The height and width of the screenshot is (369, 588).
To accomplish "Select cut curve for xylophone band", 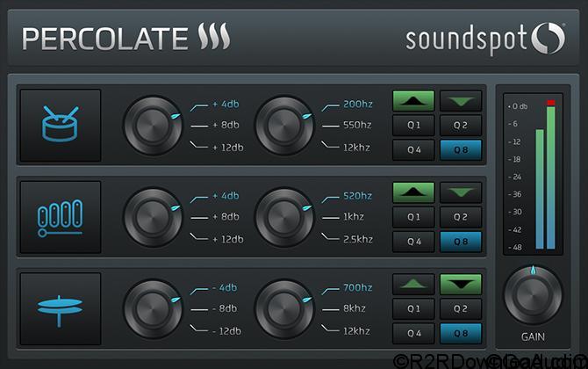I will [461, 192].
